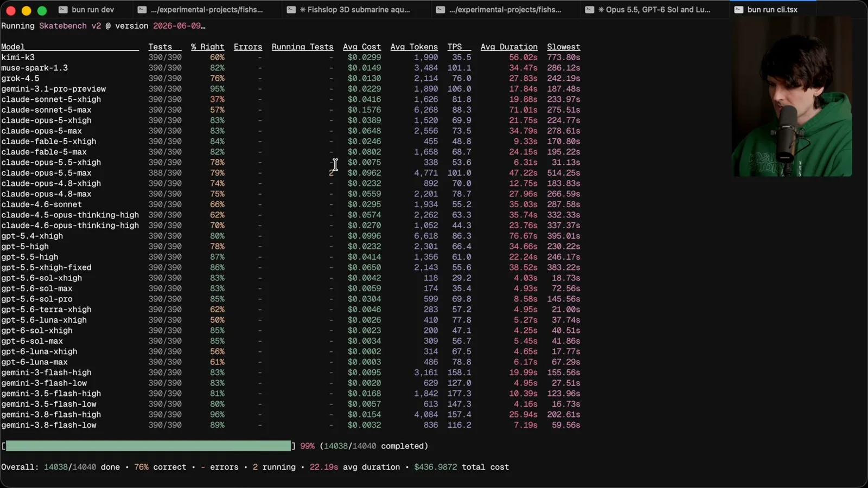Click the webcam video overlay

point(792,98)
